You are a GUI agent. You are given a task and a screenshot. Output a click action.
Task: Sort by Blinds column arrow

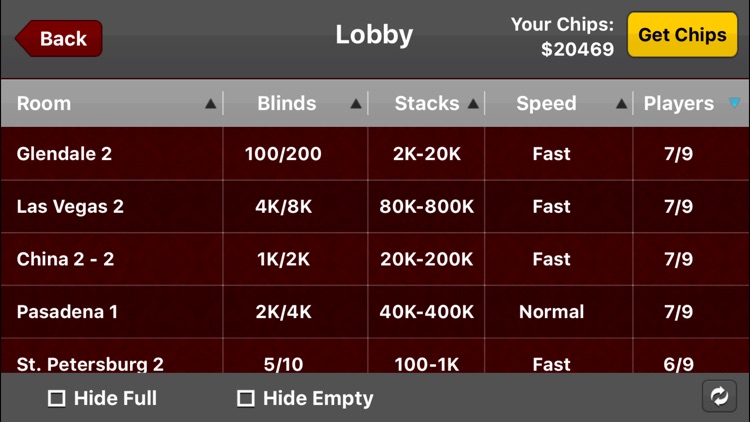[x=356, y=104]
